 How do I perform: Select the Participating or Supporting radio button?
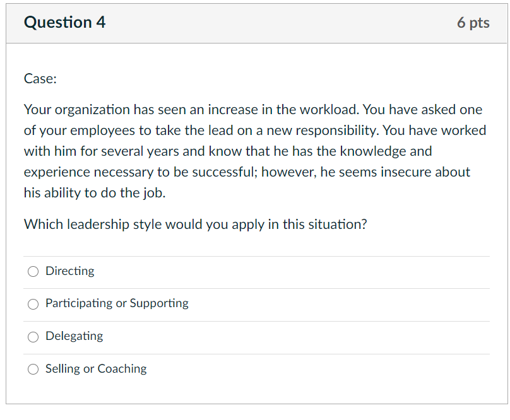[33, 304]
